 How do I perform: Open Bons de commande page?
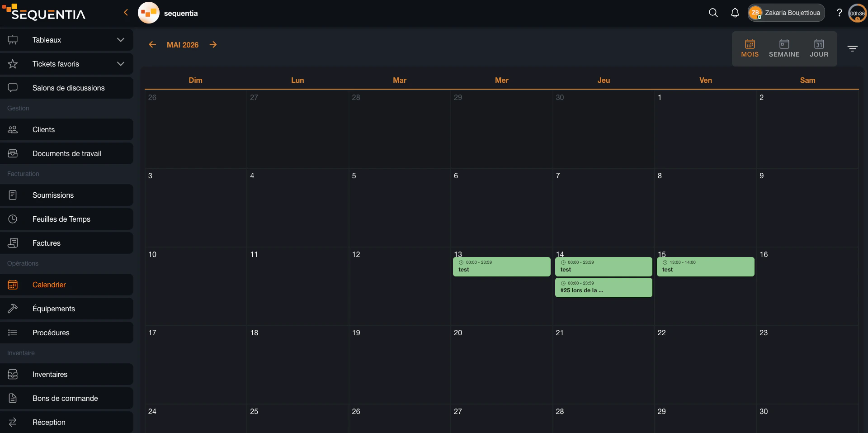pos(66,398)
